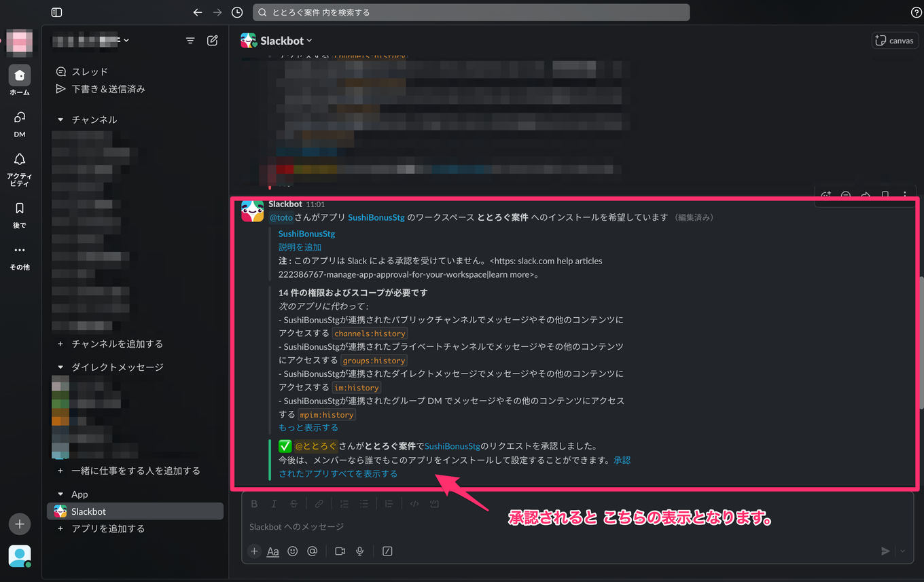This screenshot has width=924, height=582.
Task: Toggle italic formatting in composer
Action: (x=274, y=504)
